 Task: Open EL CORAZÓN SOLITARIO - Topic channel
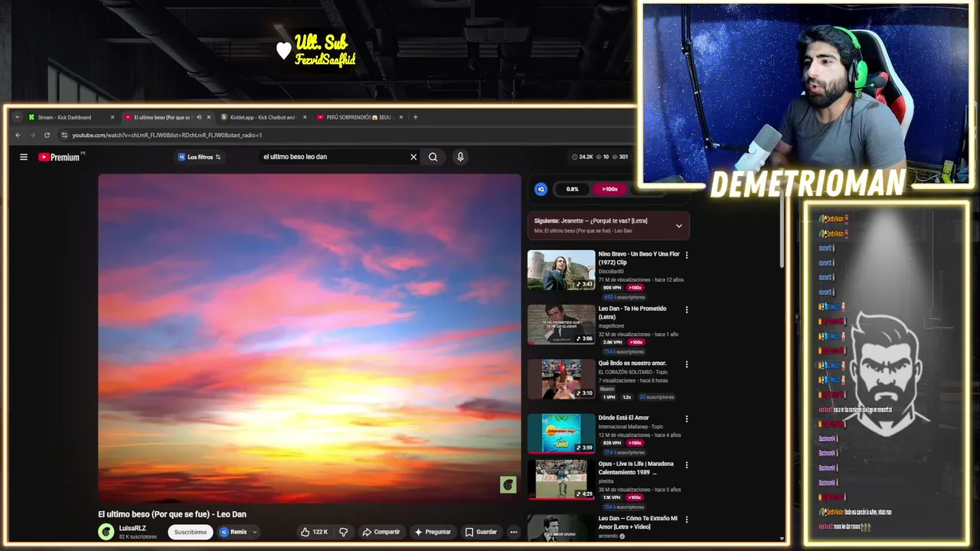632,372
